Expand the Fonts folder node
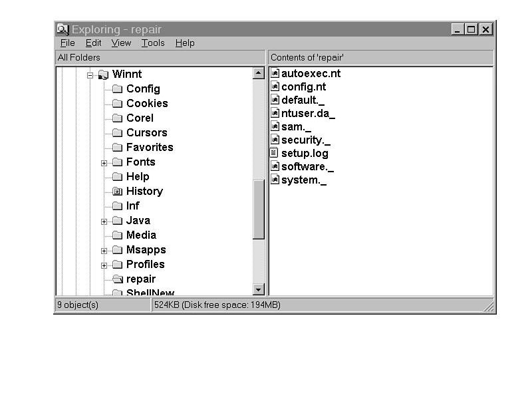 [104, 163]
